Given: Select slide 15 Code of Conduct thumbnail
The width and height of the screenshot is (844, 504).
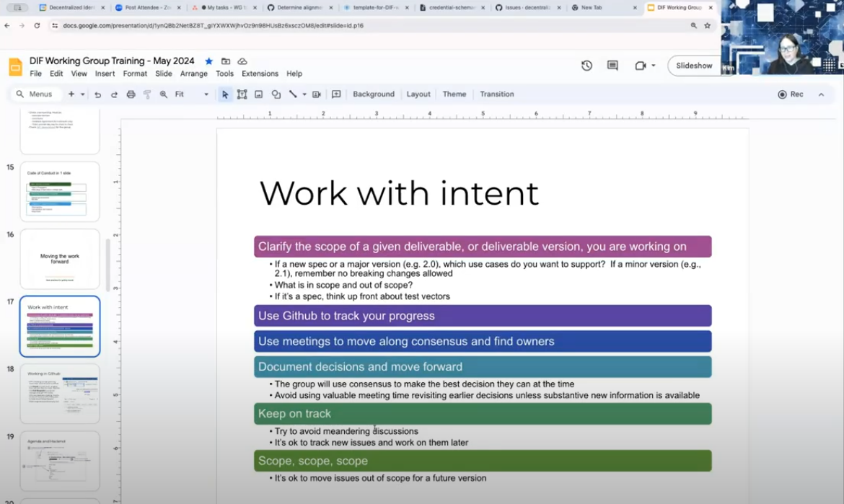Looking at the screenshot, I should coord(60,192).
